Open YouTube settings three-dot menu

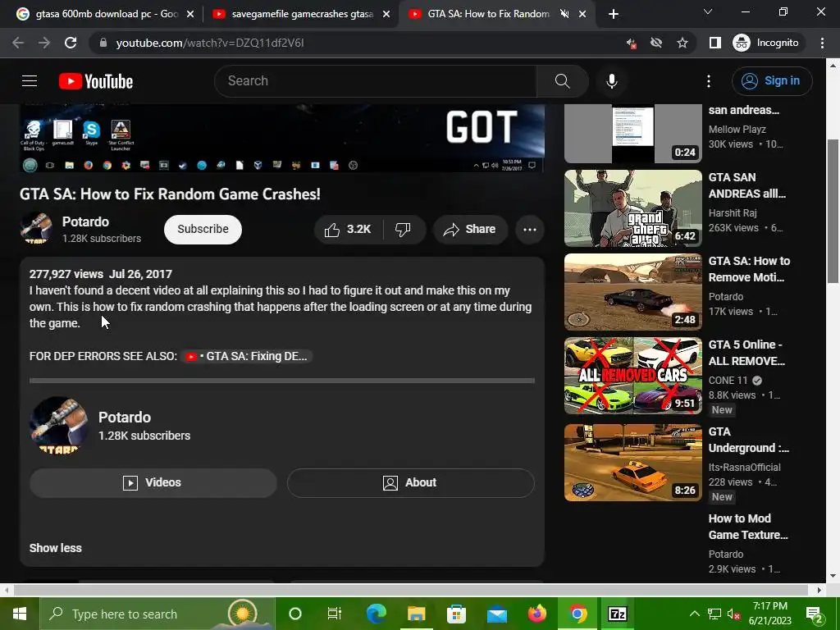point(708,81)
